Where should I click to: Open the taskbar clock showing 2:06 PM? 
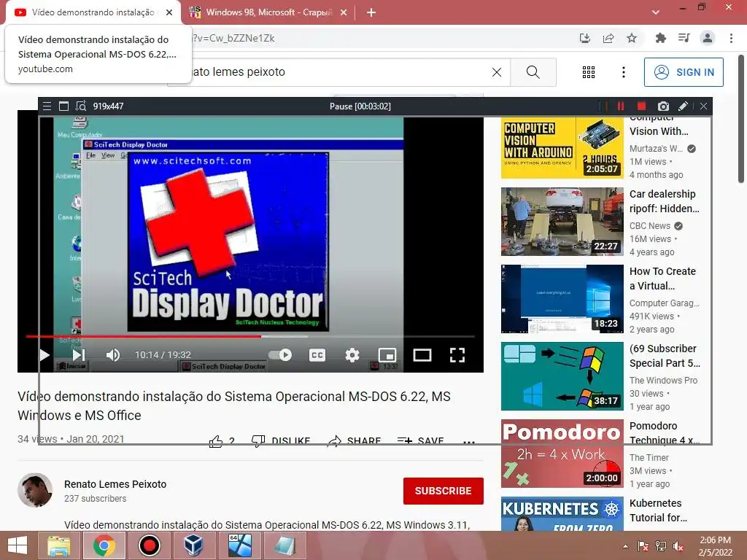click(x=715, y=546)
